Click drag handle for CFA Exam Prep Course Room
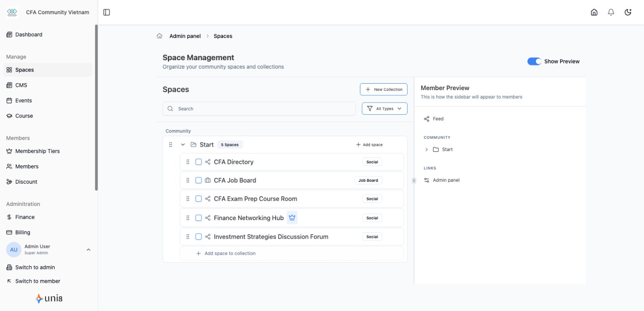This screenshot has height=311, width=644. pyautogui.click(x=188, y=199)
